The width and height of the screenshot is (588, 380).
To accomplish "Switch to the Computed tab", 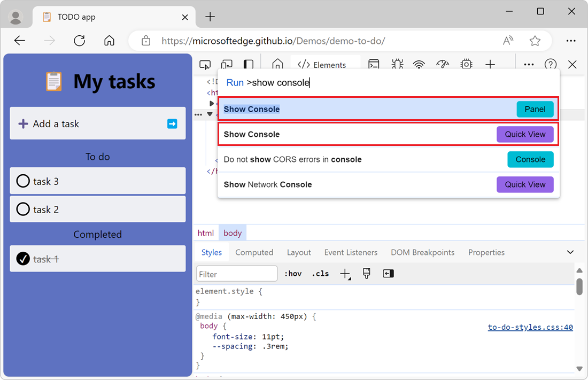I will coord(254,252).
